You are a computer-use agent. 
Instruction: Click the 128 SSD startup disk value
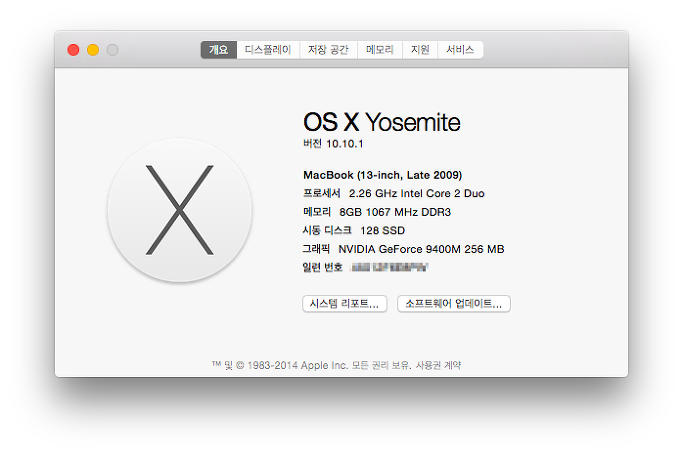point(382,230)
